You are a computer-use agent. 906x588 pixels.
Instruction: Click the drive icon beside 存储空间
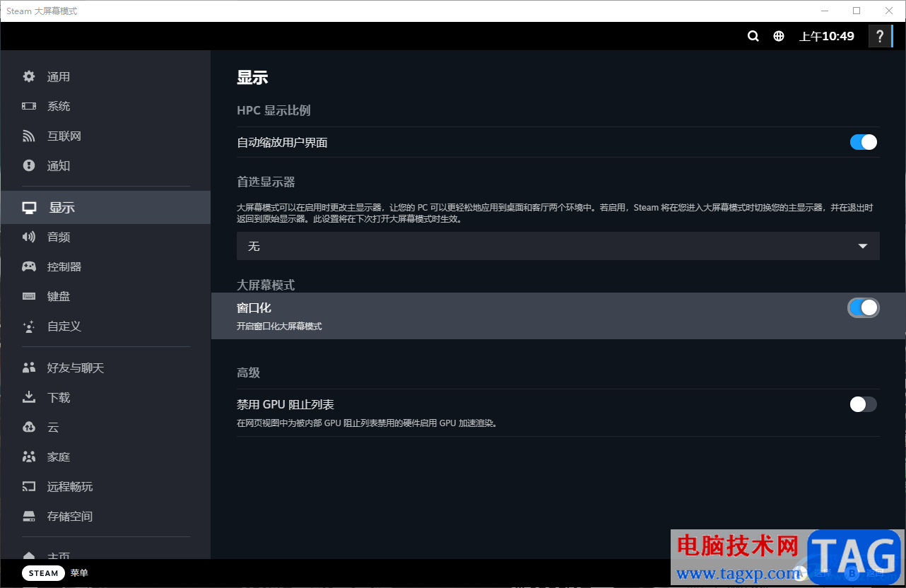coord(29,516)
